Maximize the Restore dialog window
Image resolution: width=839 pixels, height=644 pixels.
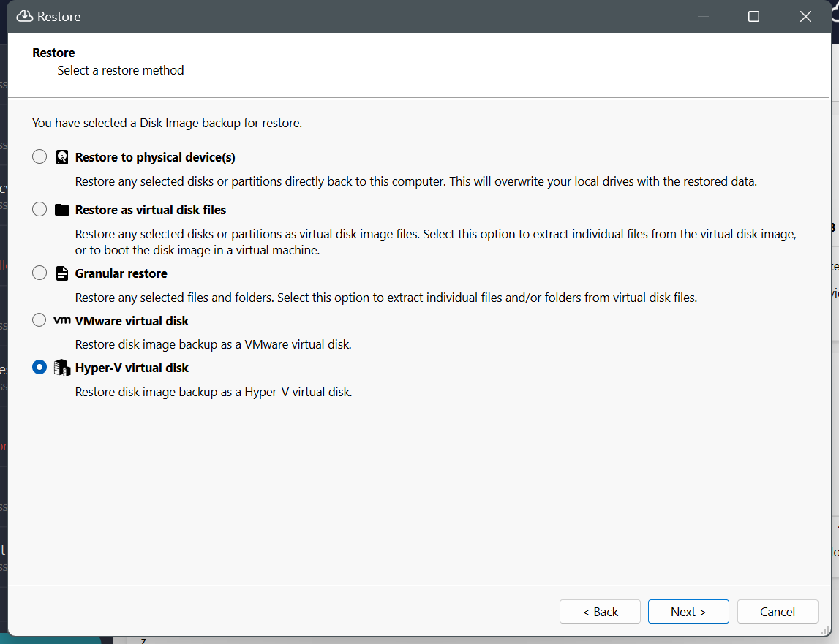tap(753, 16)
